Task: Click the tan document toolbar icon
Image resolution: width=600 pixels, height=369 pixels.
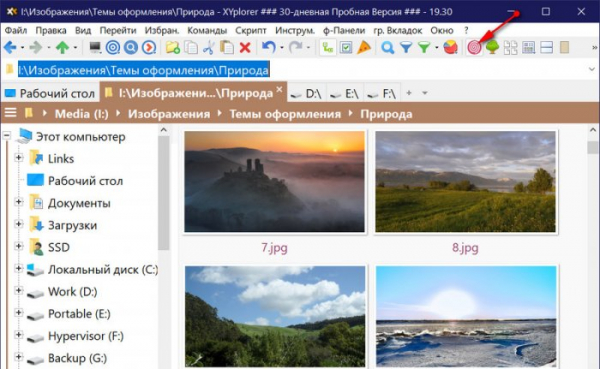Action: tap(564, 47)
